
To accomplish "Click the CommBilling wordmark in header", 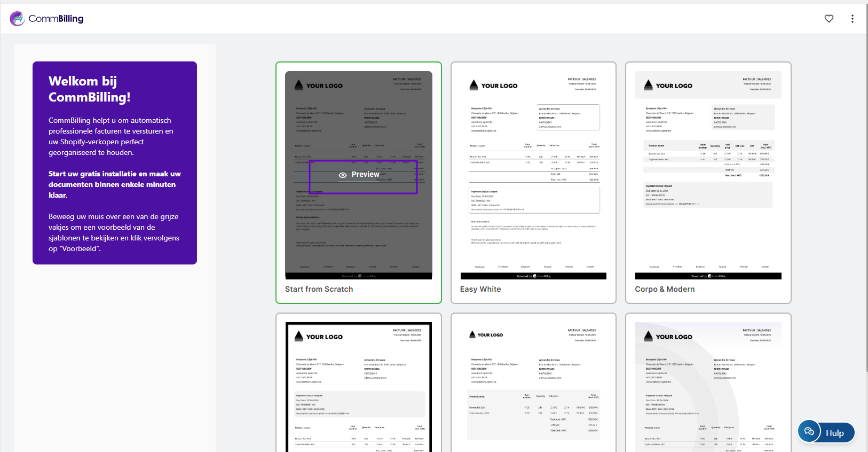I will pyautogui.click(x=56, y=19).
